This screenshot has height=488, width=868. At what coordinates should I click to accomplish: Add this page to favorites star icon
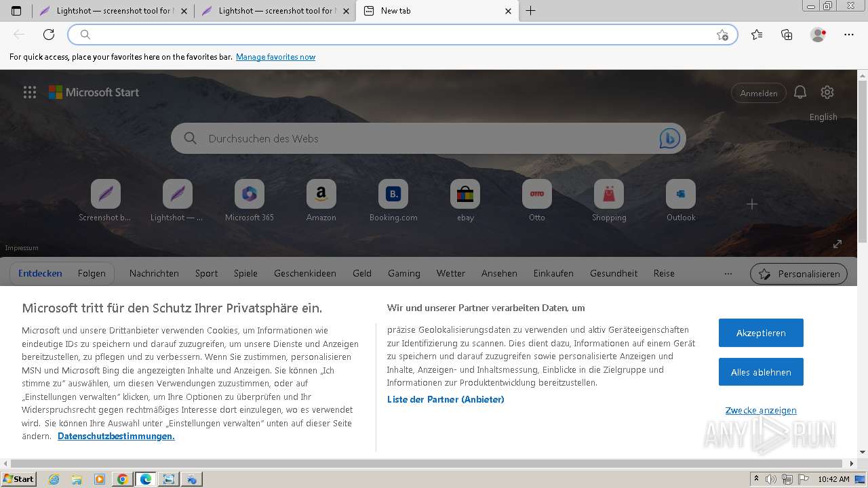[722, 35]
